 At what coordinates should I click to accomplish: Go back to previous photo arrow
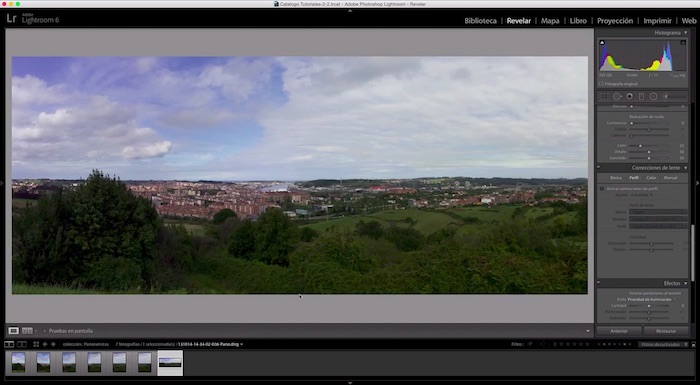pos(45,344)
